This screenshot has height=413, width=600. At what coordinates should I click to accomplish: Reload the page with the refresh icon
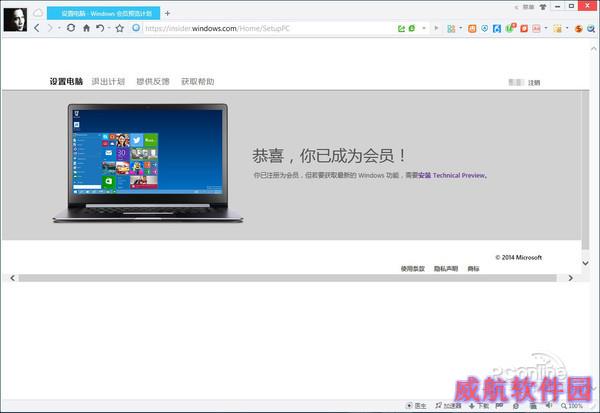point(70,28)
